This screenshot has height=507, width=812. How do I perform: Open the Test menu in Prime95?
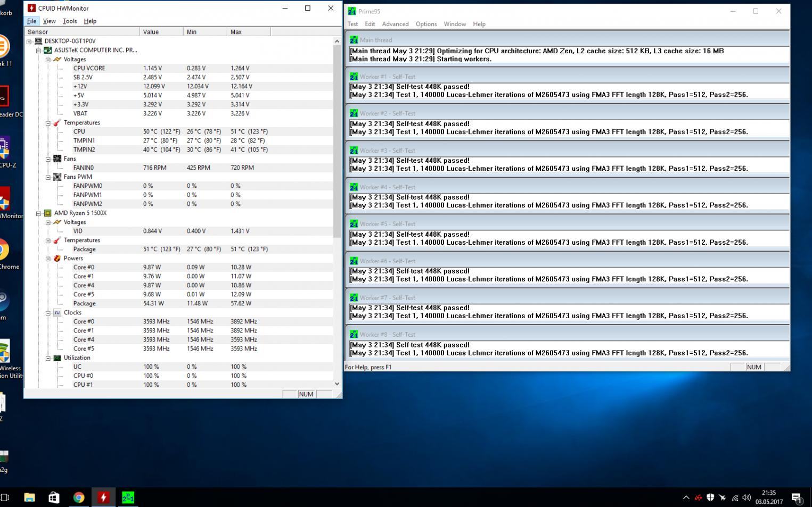pyautogui.click(x=352, y=24)
